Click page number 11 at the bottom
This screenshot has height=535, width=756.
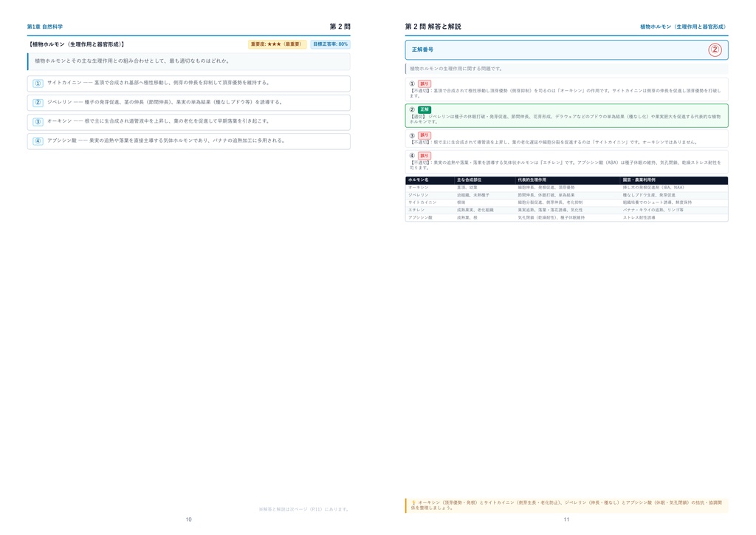pyautogui.click(x=566, y=519)
